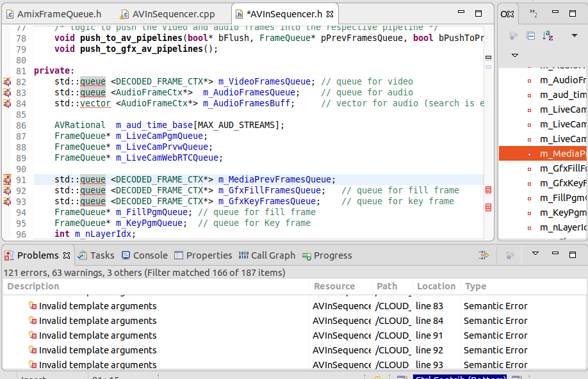
Task: Close the AVInSequencer.h editor tab
Action: pyautogui.click(x=330, y=14)
